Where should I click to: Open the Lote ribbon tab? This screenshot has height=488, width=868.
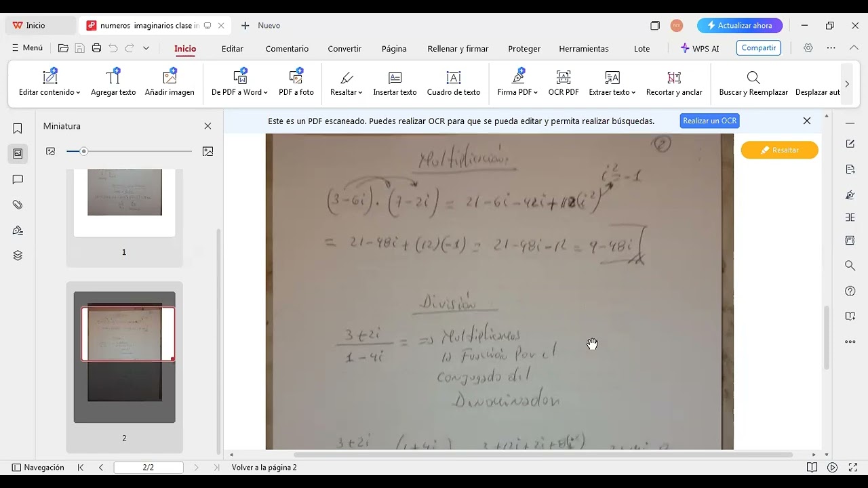(642, 49)
